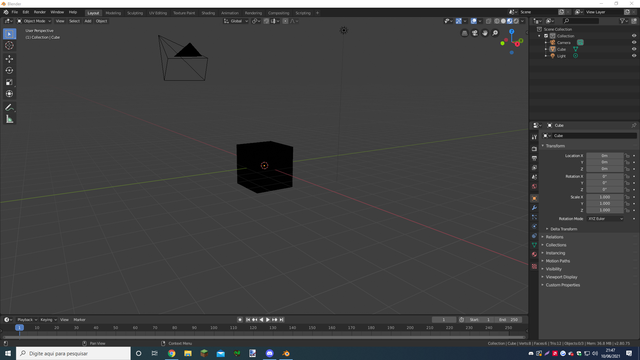
Task: Open timeline Marker menu
Action: (x=79, y=320)
